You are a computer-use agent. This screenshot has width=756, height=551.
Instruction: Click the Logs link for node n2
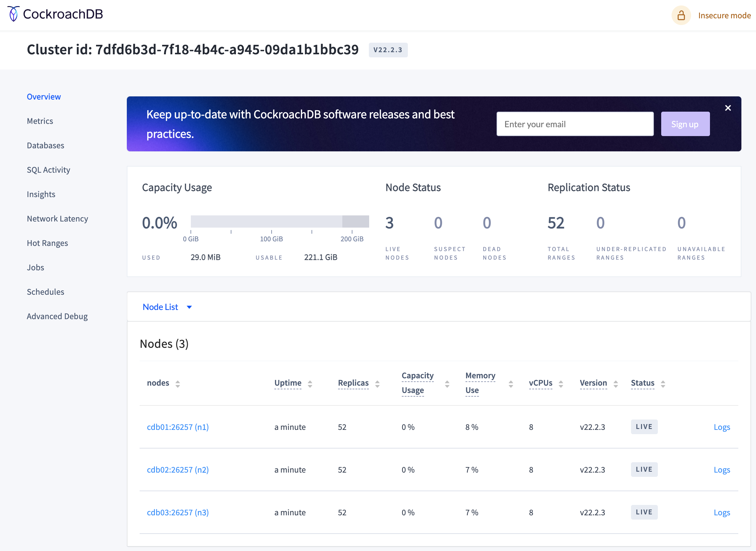point(722,469)
